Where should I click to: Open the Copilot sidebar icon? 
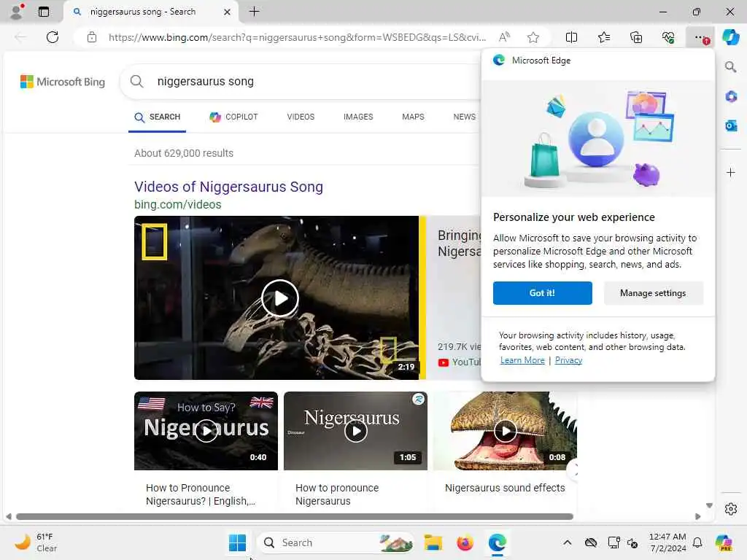[x=730, y=37]
